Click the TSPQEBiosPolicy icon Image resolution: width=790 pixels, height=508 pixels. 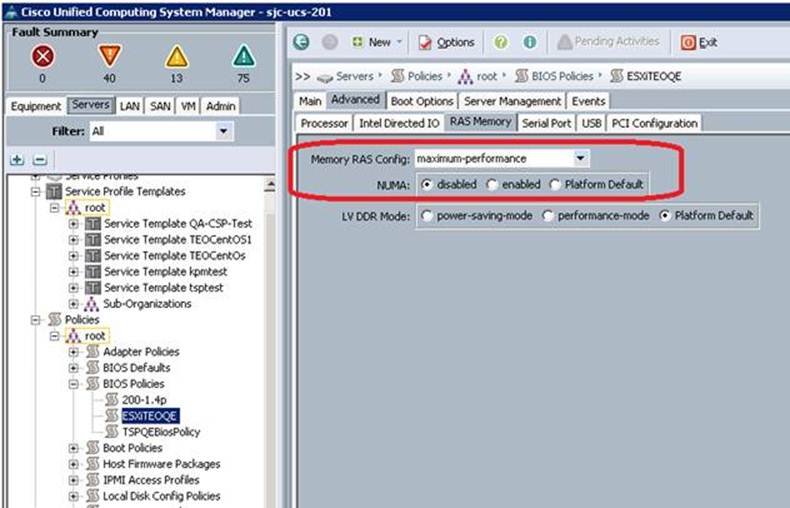point(111,432)
